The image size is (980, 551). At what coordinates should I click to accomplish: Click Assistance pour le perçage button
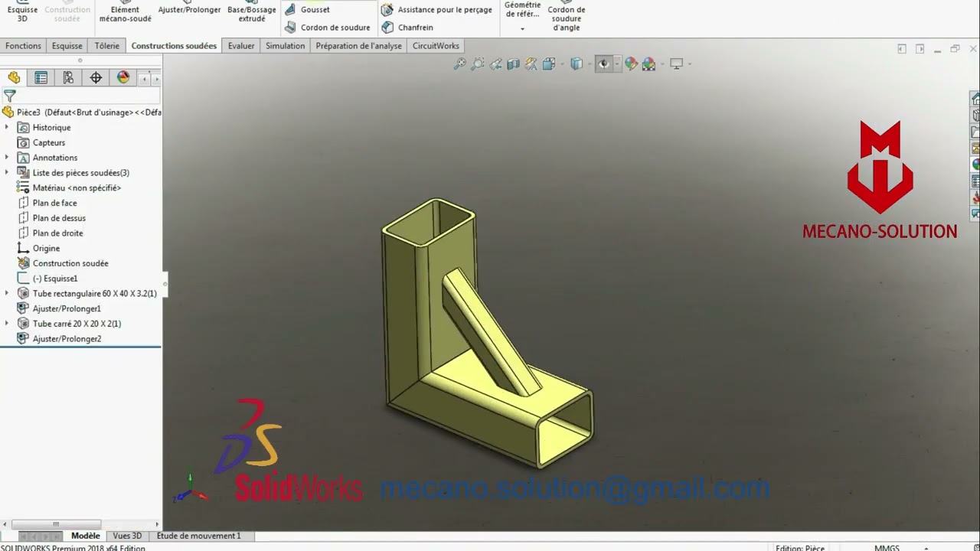point(437,10)
